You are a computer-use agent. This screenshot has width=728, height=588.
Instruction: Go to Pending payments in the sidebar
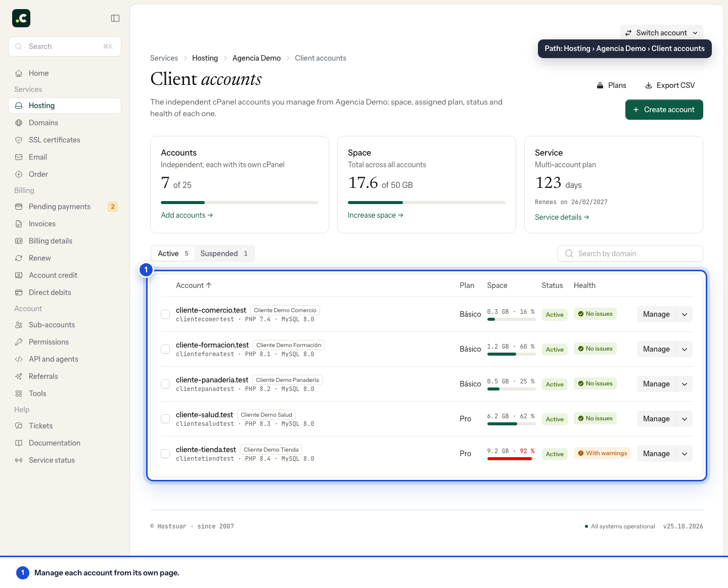point(65,207)
